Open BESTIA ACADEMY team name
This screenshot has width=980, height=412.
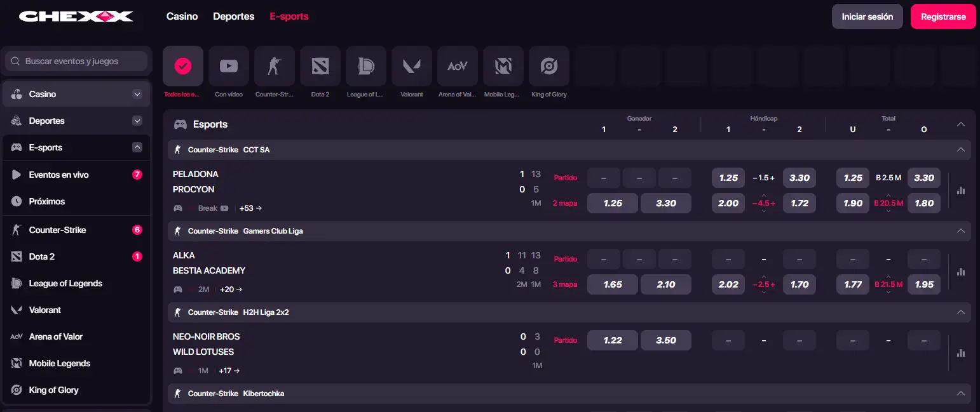click(x=209, y=270)
